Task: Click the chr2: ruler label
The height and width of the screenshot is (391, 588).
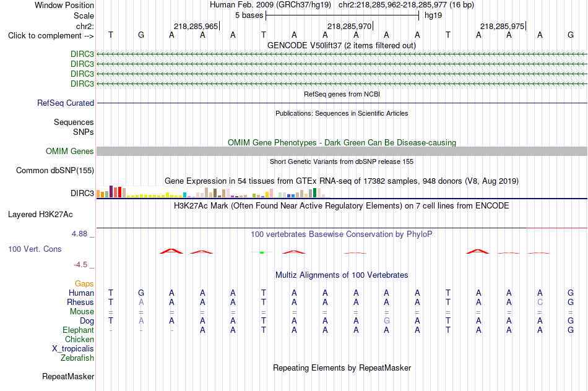Action: pos(85,26)
